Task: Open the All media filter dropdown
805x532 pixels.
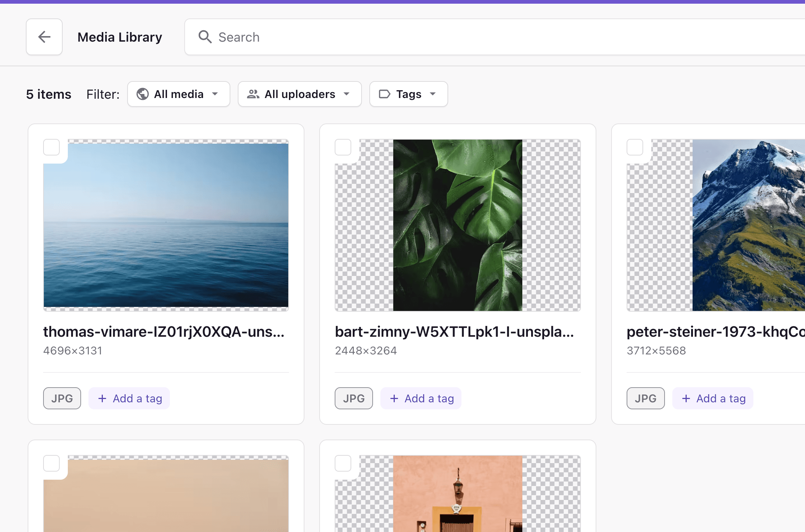Action: coord(178,94)
